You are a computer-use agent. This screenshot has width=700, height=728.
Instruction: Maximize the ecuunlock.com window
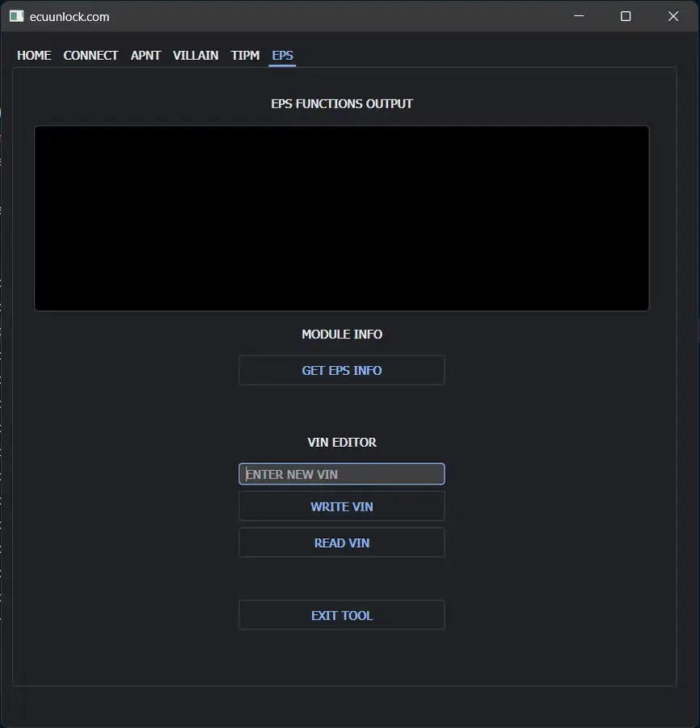[626, 16]
